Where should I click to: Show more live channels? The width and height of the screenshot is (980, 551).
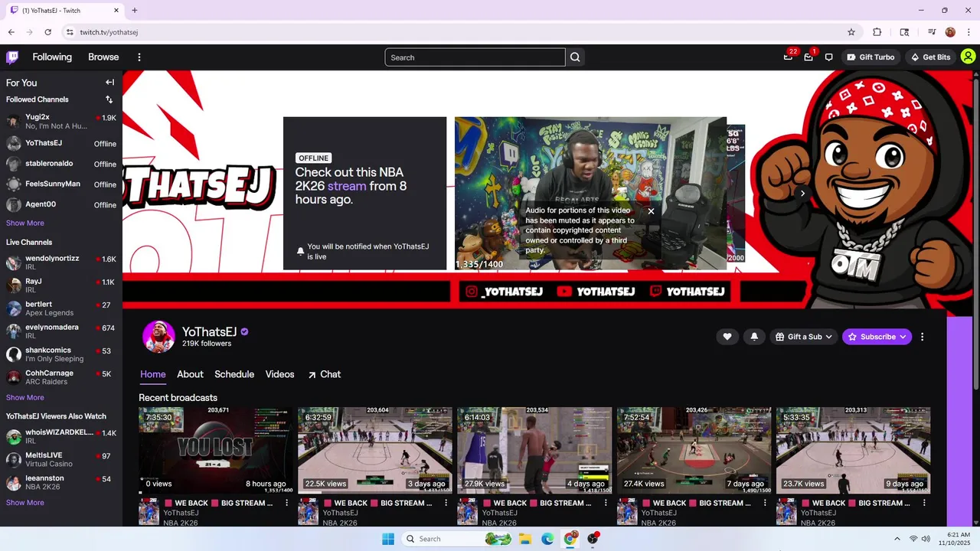[25, 397]
